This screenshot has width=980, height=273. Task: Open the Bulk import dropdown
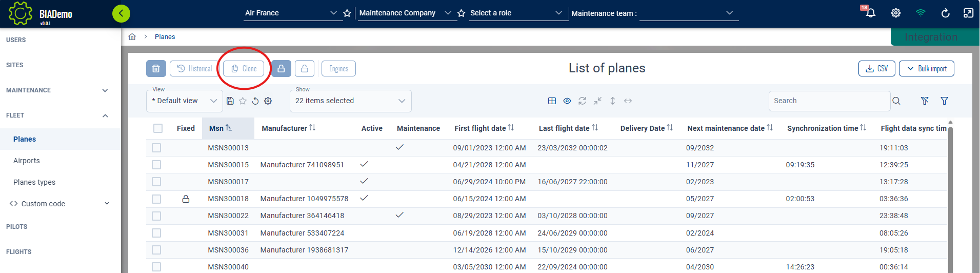tap(927, 69)
